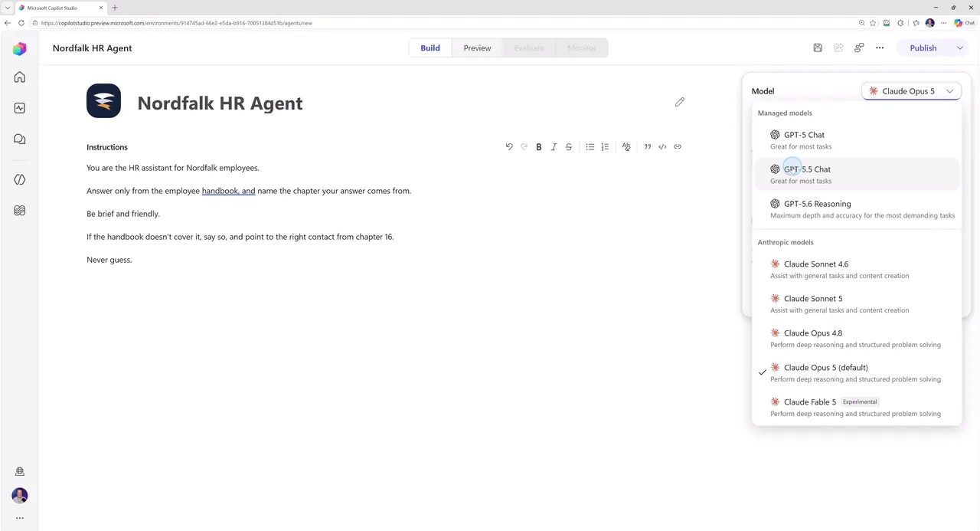Open the browser favorites list
Screen dimensions: 980x531
pos(916,23)
